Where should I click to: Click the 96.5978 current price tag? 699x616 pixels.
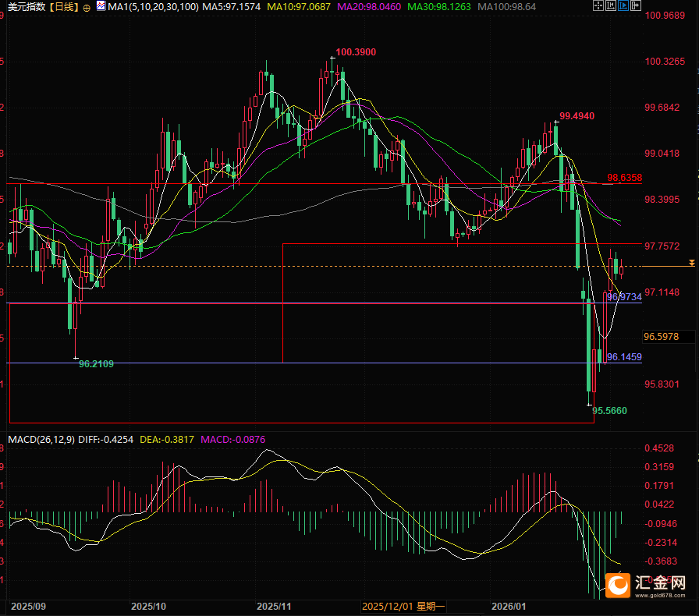point(662,337)
